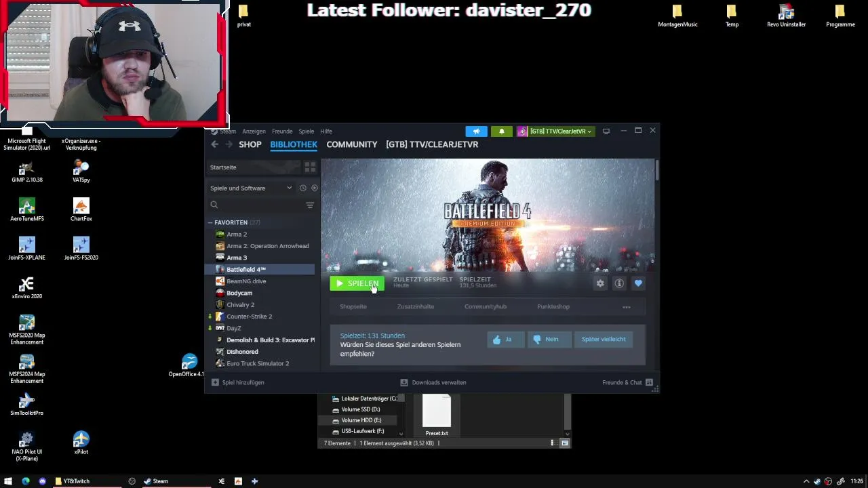Switch library to grid view icon

(x=310, y=167)
